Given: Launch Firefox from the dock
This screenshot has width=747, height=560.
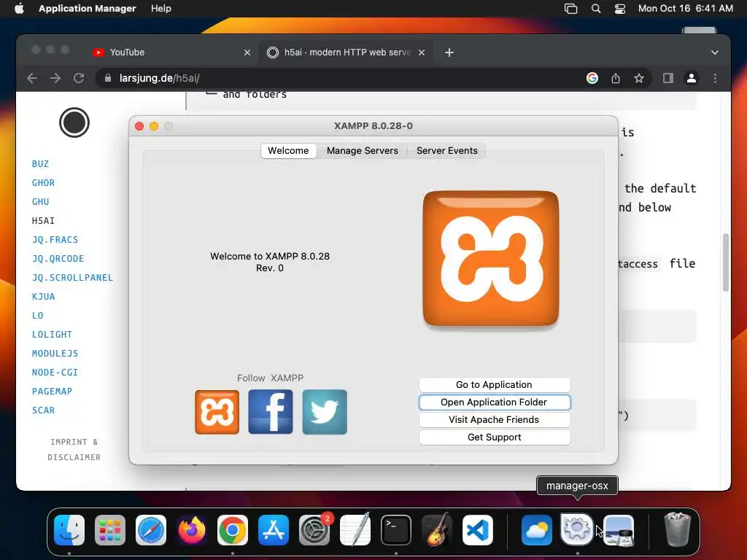Looking at the screenshot, I should [192, 530].
